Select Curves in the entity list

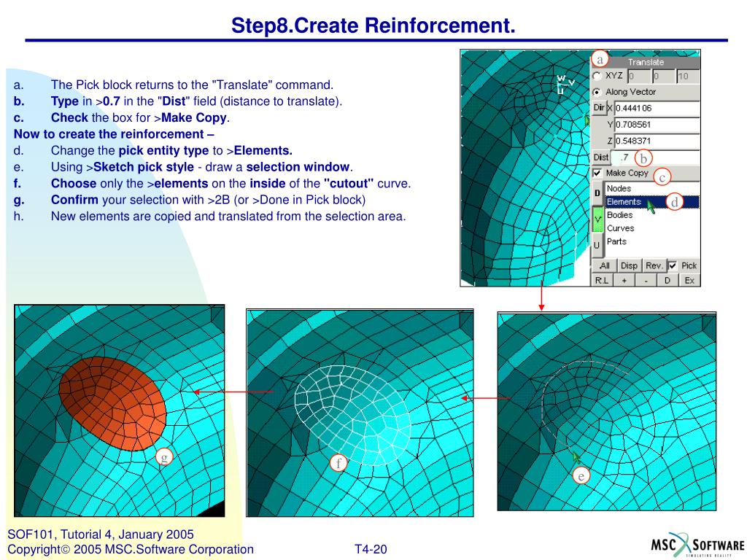click(652, 228)
